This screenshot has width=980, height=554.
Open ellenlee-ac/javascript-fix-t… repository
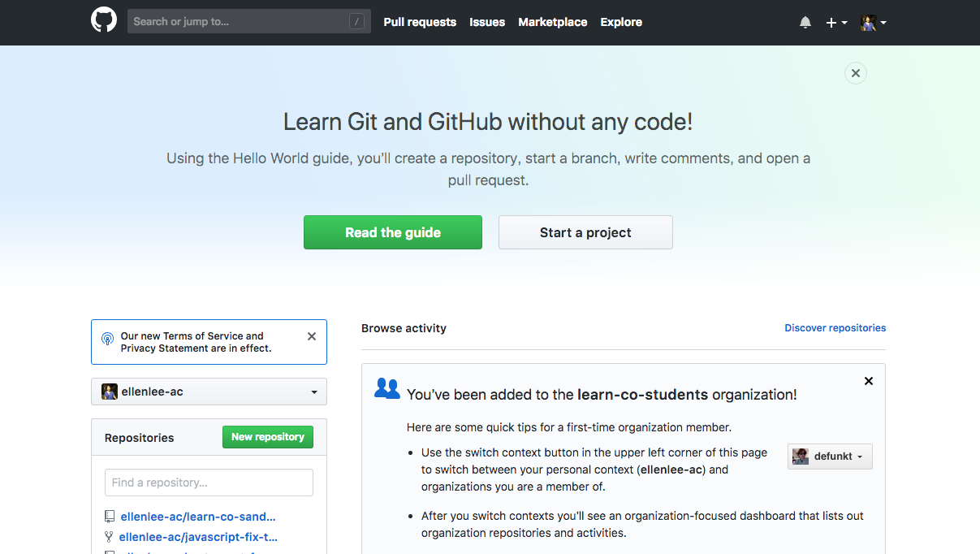(x=198, y=536)
